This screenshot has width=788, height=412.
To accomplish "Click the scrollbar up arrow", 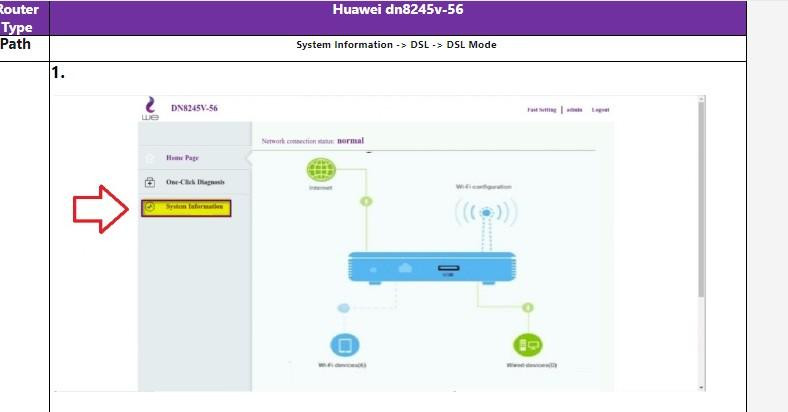I will click(701, 99).
